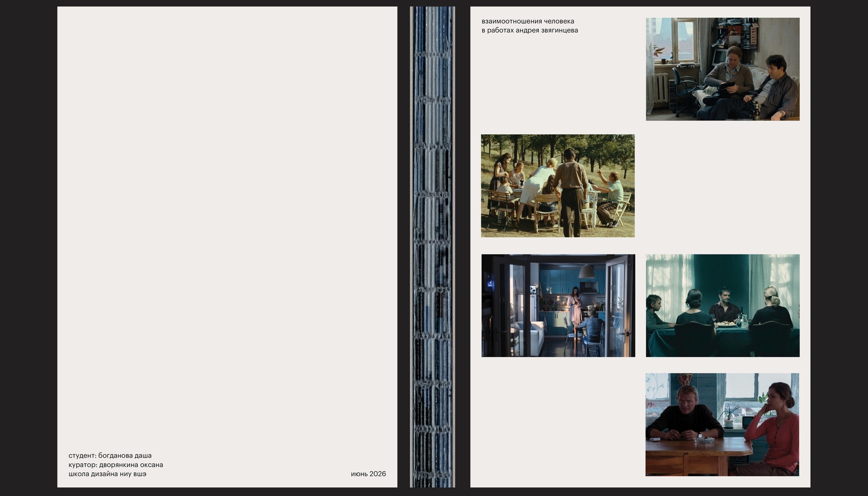Screen dimensions: 868x496
Task: Click the blank space left of the bottom still
Action: pos(558,424)
